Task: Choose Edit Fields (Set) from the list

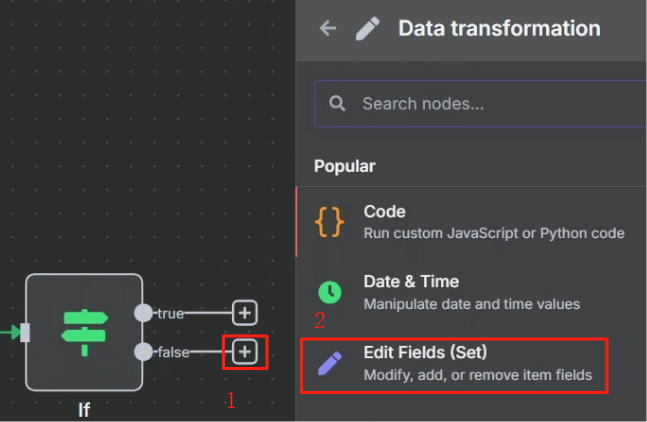Action: point(454,365)
